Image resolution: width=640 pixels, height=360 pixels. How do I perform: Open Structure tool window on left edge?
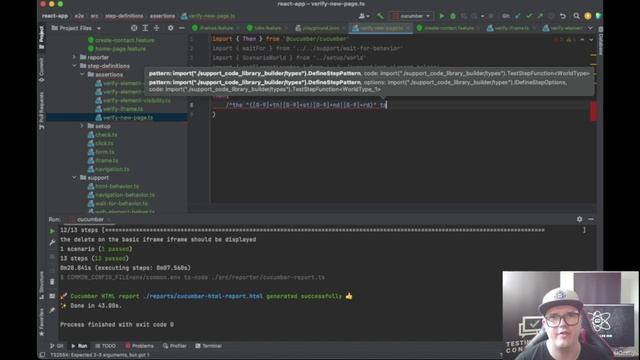click(x=41, y=285)
